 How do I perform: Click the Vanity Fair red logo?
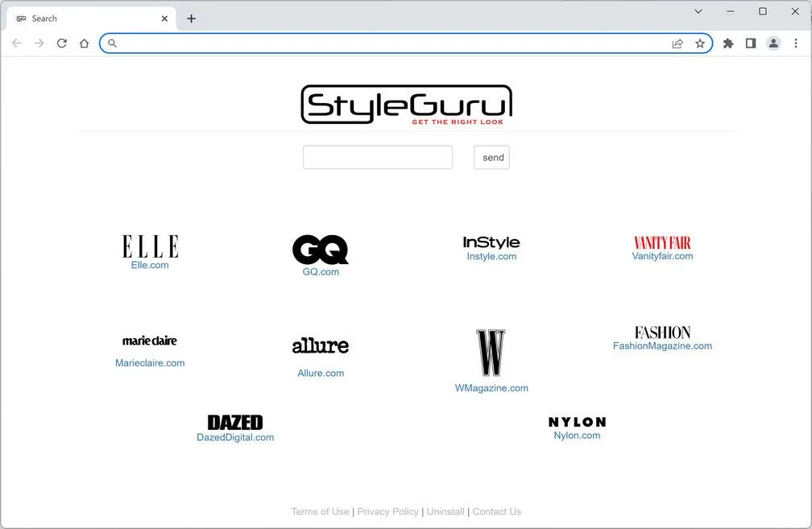tap(662, 243)
